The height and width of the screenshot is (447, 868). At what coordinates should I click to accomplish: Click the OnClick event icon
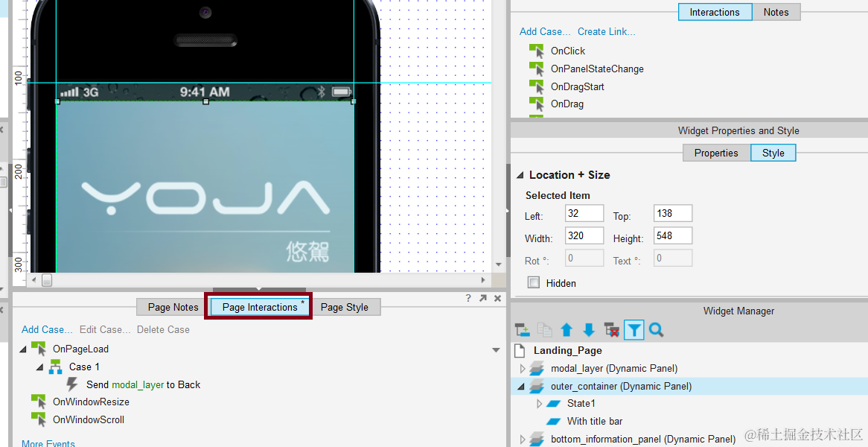point(537,51)
